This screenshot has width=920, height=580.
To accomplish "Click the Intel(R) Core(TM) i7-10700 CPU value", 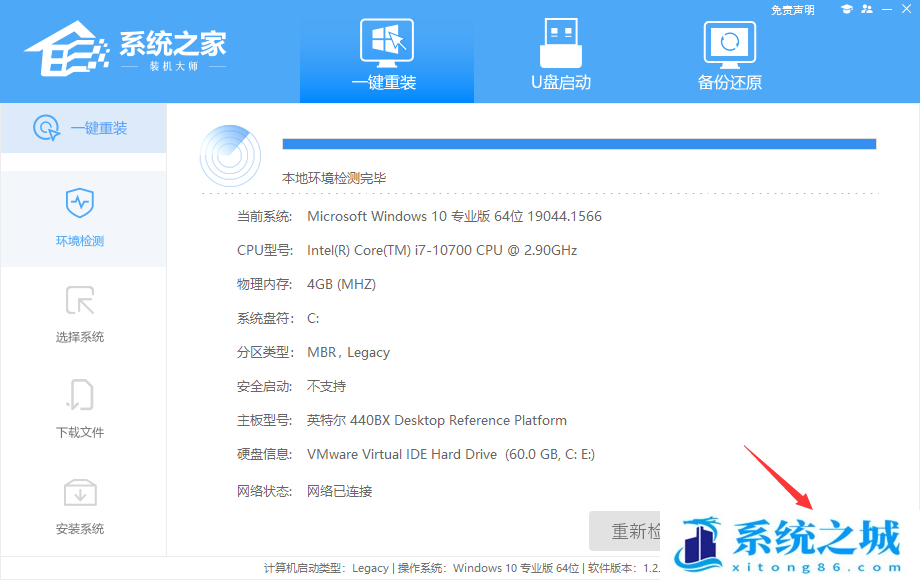I will point(442,250).
